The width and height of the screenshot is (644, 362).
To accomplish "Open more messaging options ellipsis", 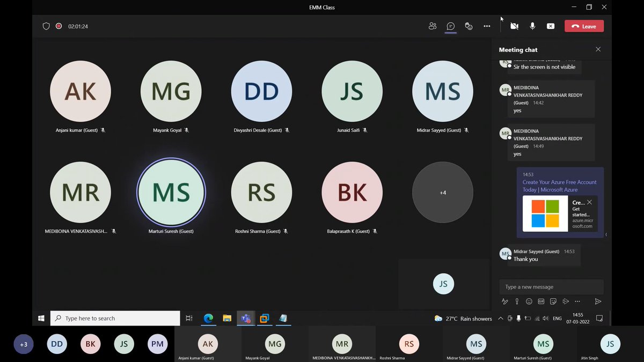I will pos(577,301).
